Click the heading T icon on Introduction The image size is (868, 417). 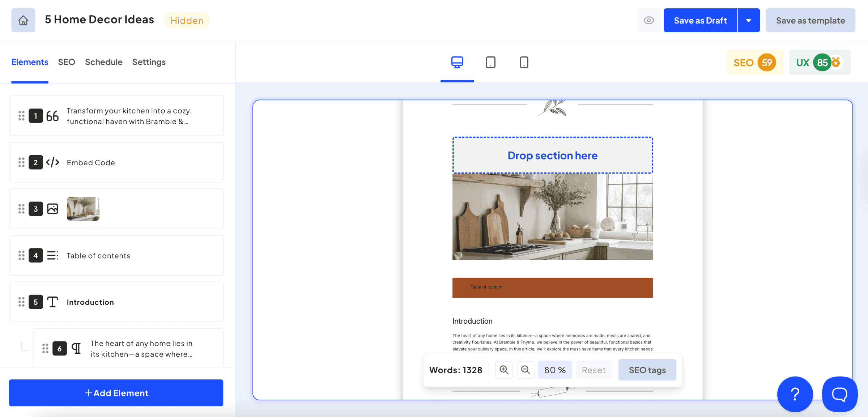pyautogui.click(x=52, y=302)
